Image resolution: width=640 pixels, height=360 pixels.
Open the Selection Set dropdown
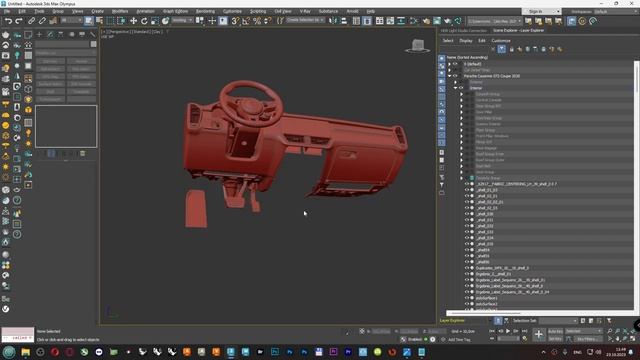click(x=558, y=321)
